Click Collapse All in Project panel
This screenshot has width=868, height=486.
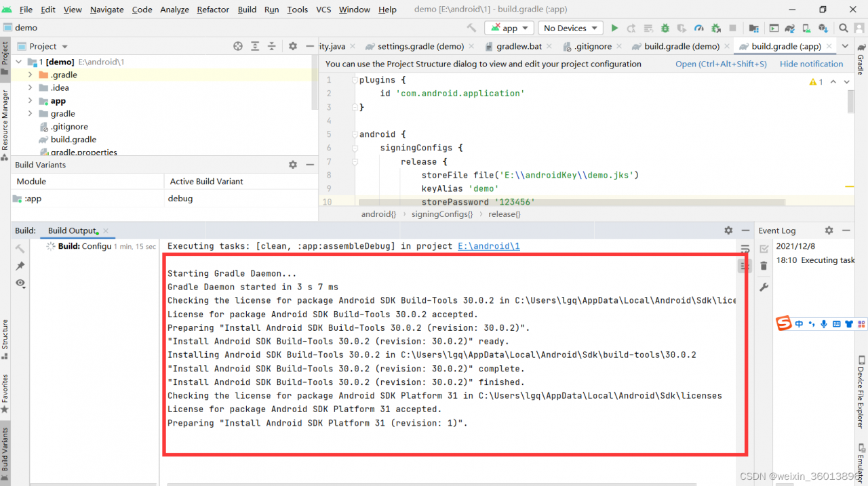(x=272, y=46)
